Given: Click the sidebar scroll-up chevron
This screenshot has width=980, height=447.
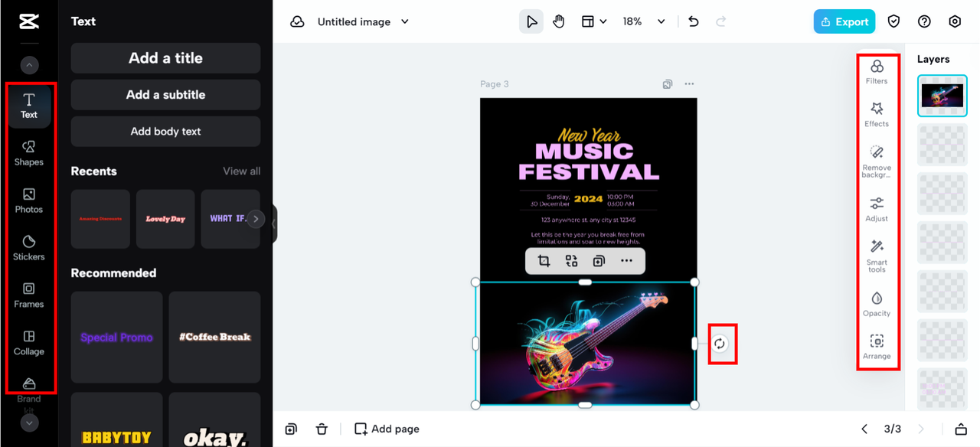Looking at the screenshot, I should click(x=29, y=66).
